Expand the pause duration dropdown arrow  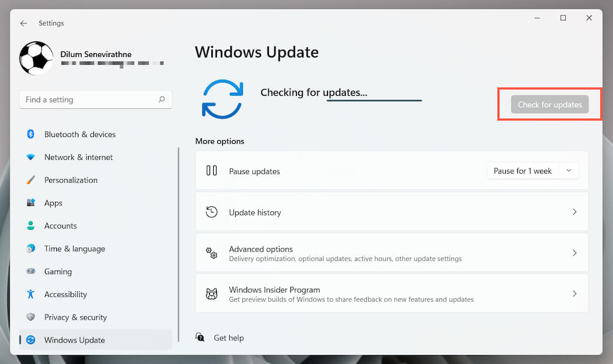pos(569,171)
